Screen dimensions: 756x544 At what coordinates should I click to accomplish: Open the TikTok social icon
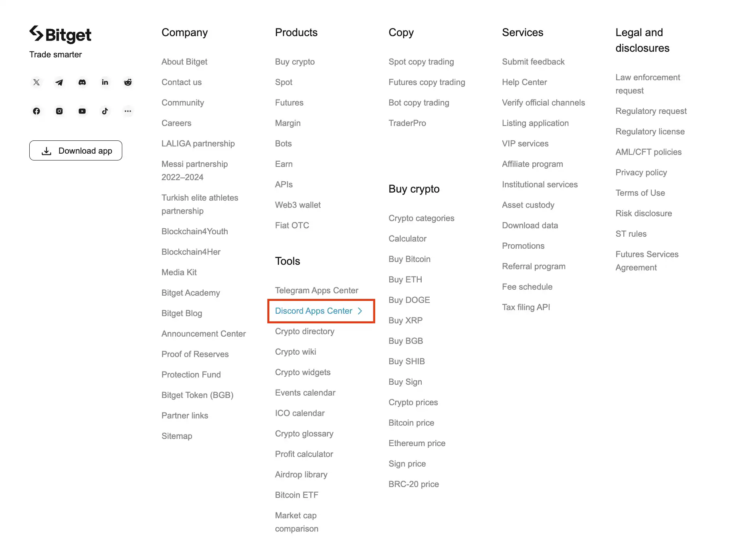tap(105, 111)
